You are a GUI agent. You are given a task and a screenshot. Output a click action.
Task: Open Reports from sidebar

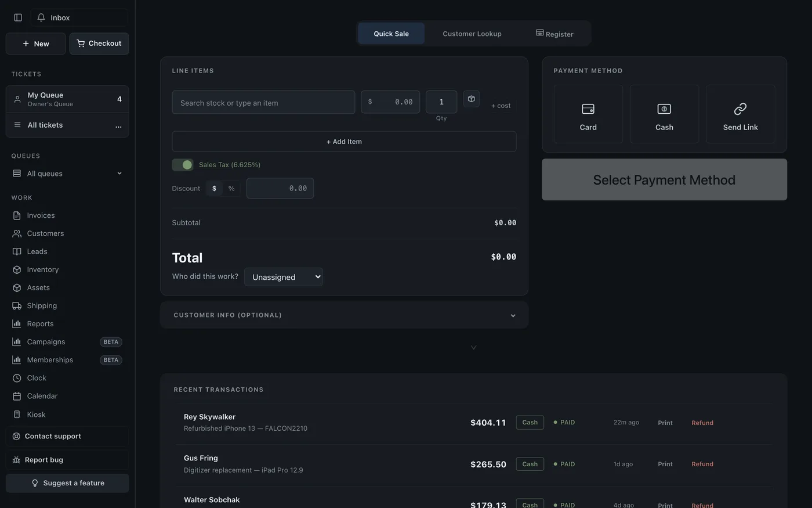pos(67,323)
